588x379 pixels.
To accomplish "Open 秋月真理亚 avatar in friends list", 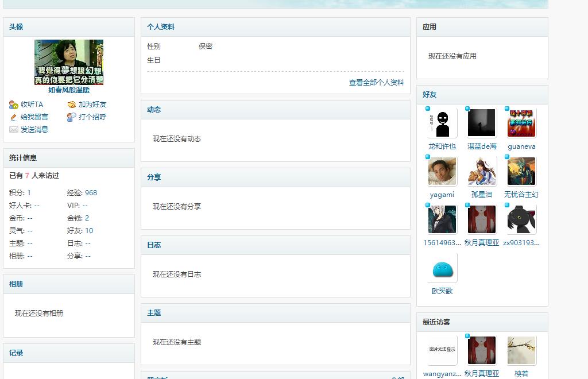I will pos(482,219).
